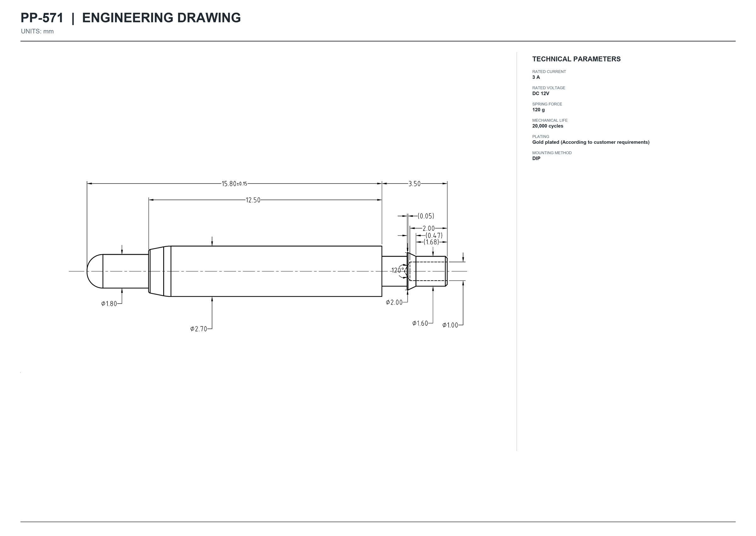Image resolution: width=756 pixels, height=536 pixels.
Task: Select the Mounting Method label
Action: point(552,153)
